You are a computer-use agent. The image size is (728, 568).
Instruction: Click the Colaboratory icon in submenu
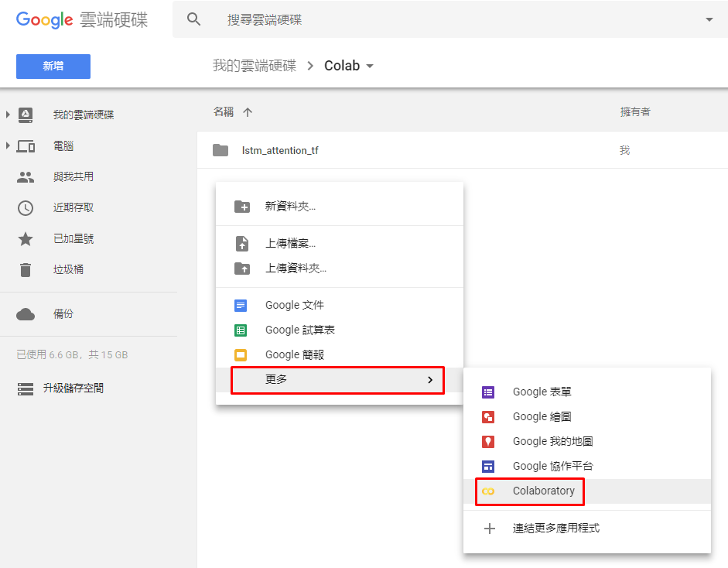tap(487, 491)
